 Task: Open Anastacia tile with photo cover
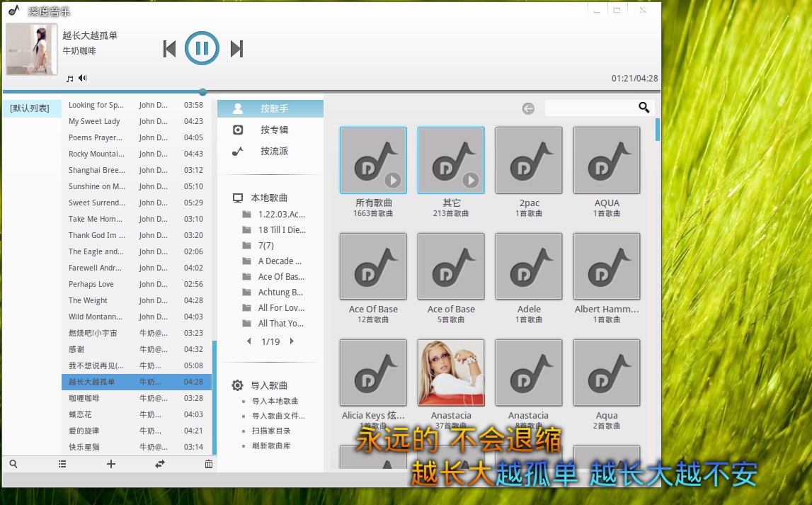click(x=450, y=373)
